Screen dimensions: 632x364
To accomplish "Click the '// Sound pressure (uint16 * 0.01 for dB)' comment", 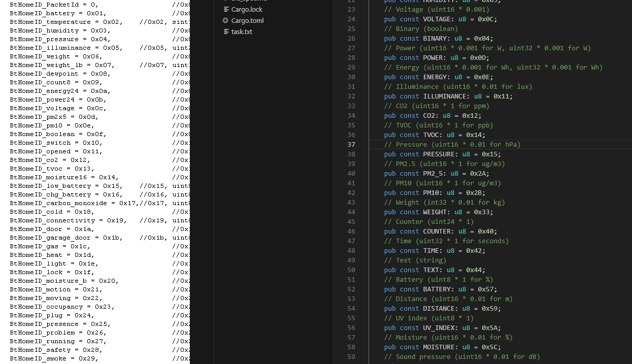I will pos(462,356).
